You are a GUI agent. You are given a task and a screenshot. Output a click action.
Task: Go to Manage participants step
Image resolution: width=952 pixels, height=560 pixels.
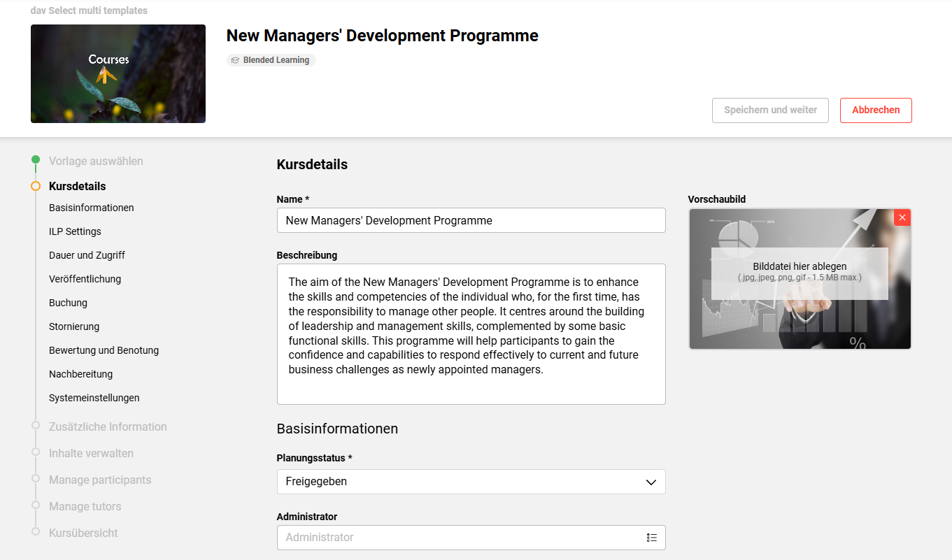click(100, 480)
